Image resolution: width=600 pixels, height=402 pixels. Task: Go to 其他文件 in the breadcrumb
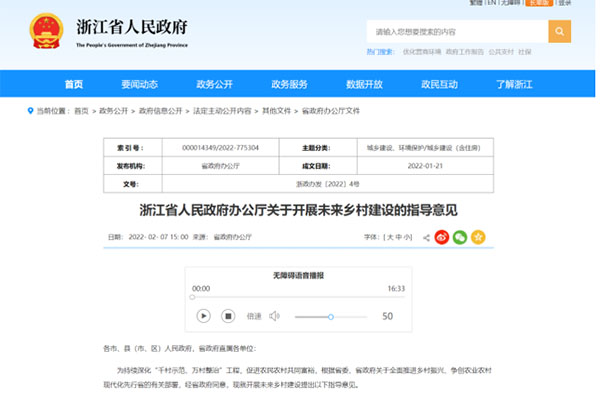(x=276, y=111)
